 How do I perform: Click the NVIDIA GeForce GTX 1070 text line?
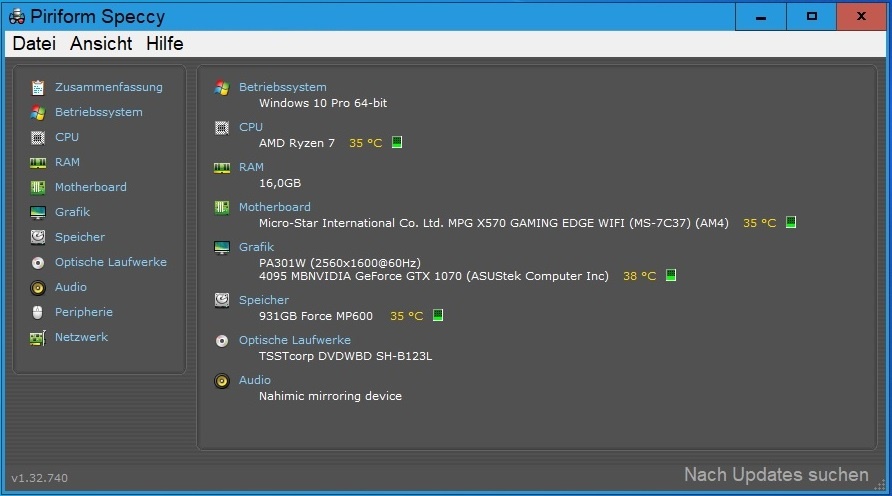pos(433,276)
